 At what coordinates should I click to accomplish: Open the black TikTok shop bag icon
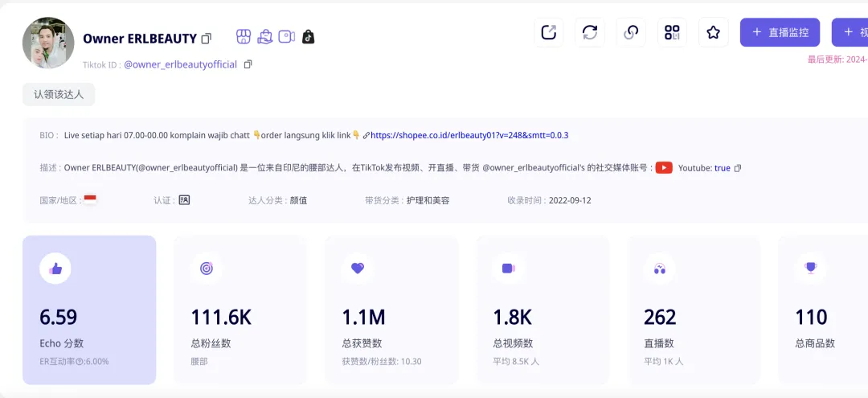[308, 37]
